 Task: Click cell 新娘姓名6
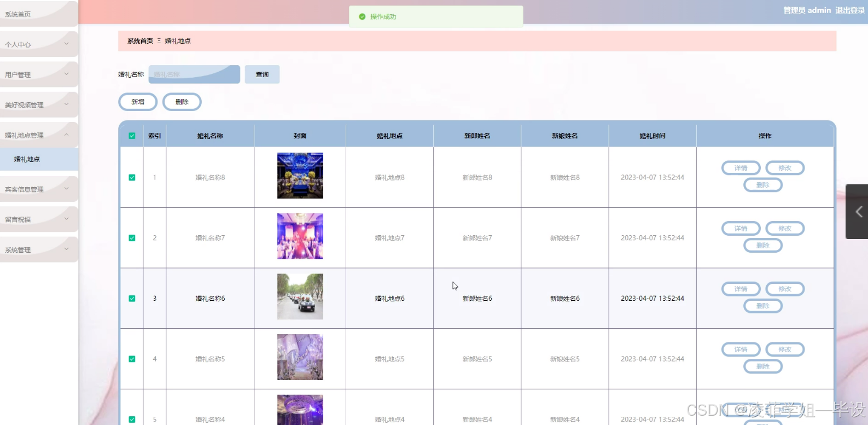[565, 299]
